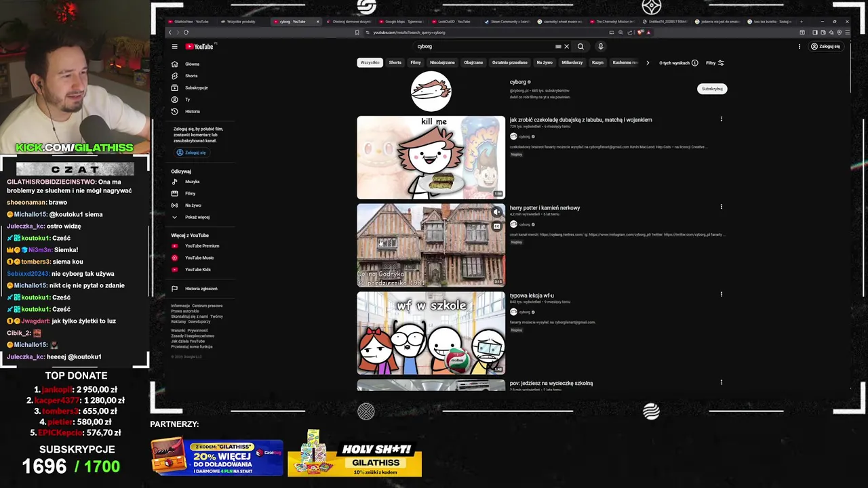
Task: Click the browser address bar URL
Action: pyautogui.click(x=409, y=33)
